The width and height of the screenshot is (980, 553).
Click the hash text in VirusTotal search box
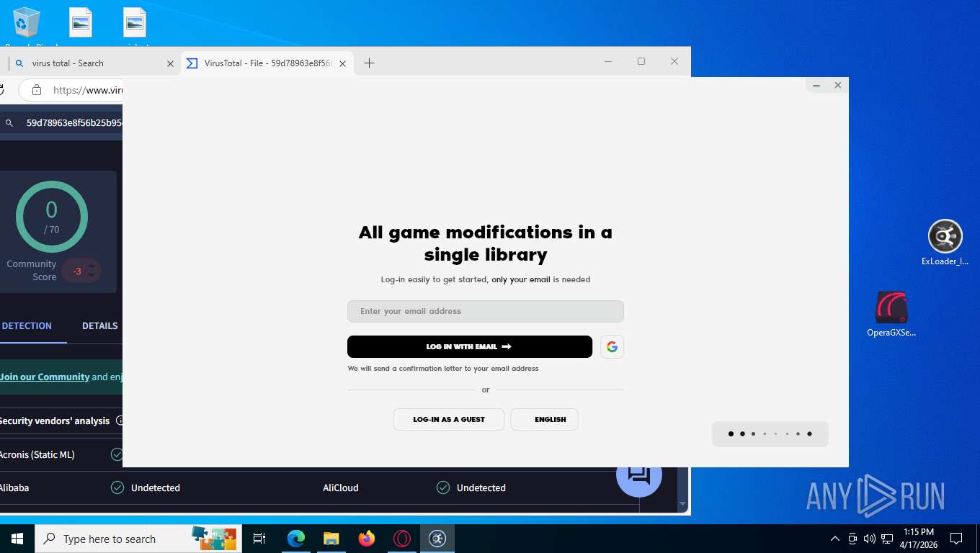pyautogui.click(x=74, y=123)
